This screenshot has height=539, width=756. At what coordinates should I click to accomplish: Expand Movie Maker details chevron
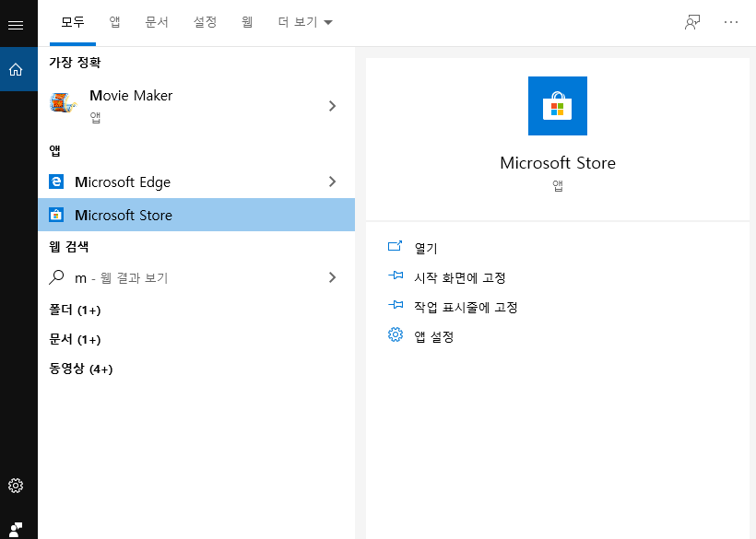(332, 106)
